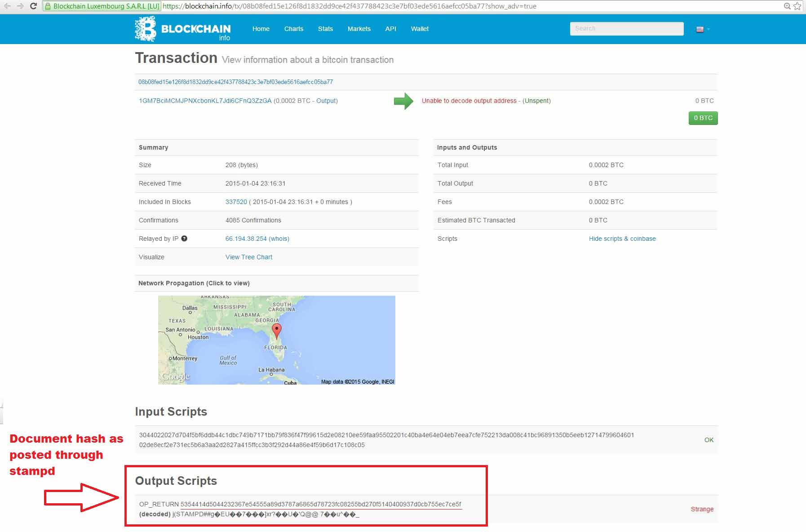
Task: Open address 1GM7BciMCMJPNXcbonKL7Jdi6CFnQ3ZzGA link
Action: [x=205, y=101]
